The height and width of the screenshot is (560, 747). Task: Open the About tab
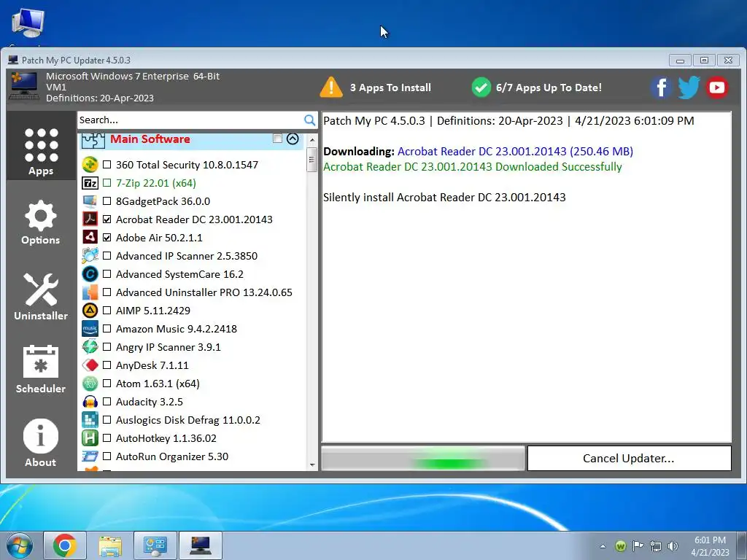click(41, 443)
